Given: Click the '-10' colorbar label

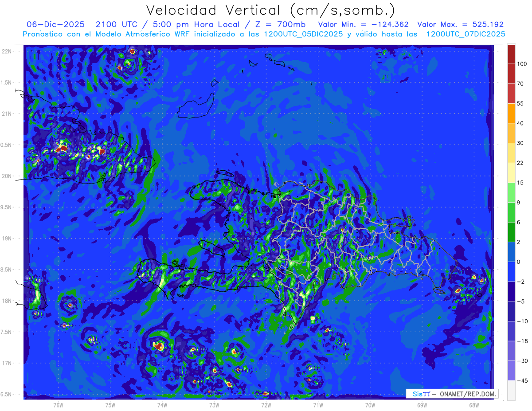Looking at the screenshot, I should (x=522, y=321).
